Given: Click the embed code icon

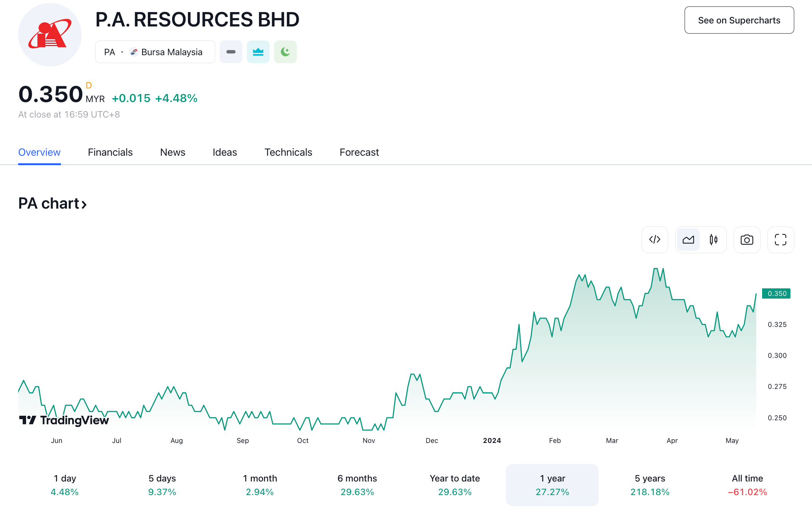Looking at the screenshot, I should 655,240.
